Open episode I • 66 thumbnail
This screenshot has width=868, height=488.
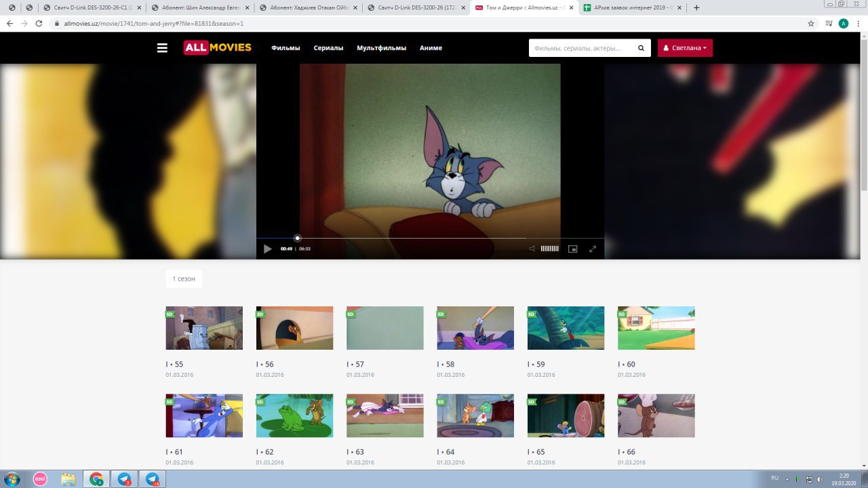[x=656, y=415]
